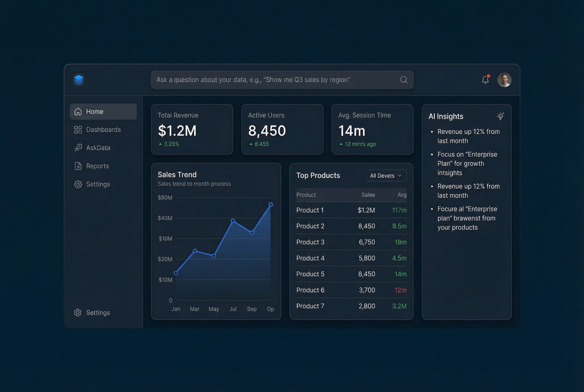The image size is (584, 392).
Task: Open Settings below Reports in sidebar
Action: click(98, 184)
